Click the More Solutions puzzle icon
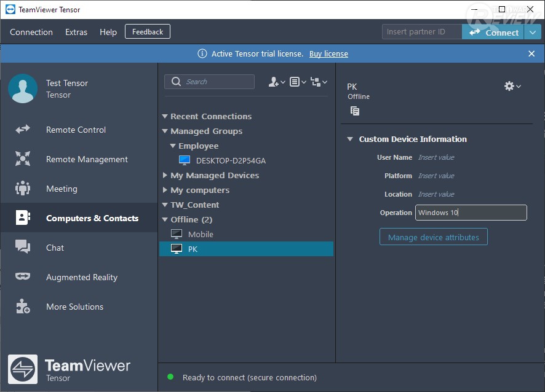Screen dimensions: 545x392 23,307
